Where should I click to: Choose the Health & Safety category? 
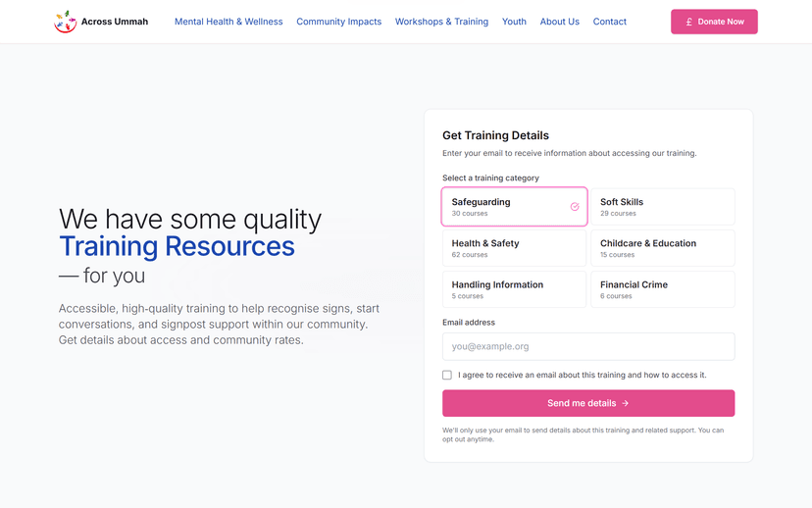point(514,248)
